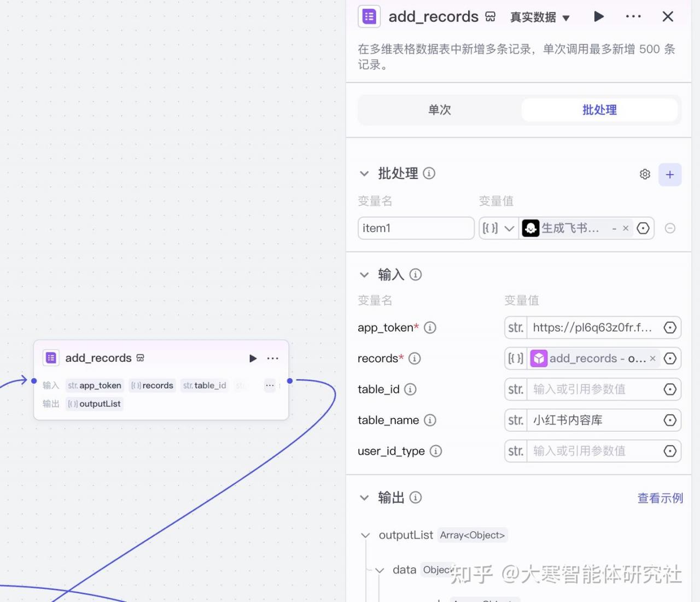Click the table_id chip on canvas node
Viewport: 700px width, 602px height.
click(x=204, y=385)
